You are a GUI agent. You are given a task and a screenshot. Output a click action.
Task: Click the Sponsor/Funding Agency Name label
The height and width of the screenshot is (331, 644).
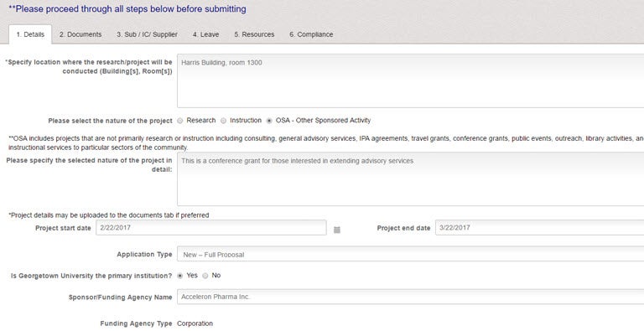point(121,297)
